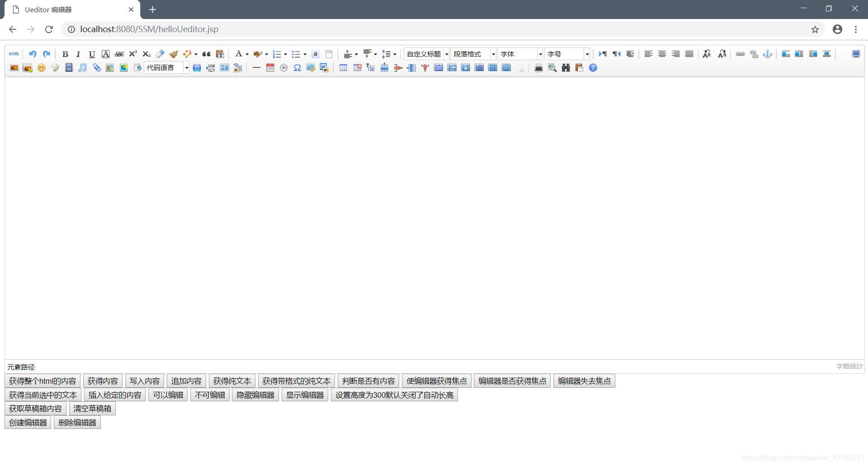Viewport: 868px width, 466px height.
Task: Expand the line height dropdown arrow
Action: pyautogui.click(x=395, y=54)
